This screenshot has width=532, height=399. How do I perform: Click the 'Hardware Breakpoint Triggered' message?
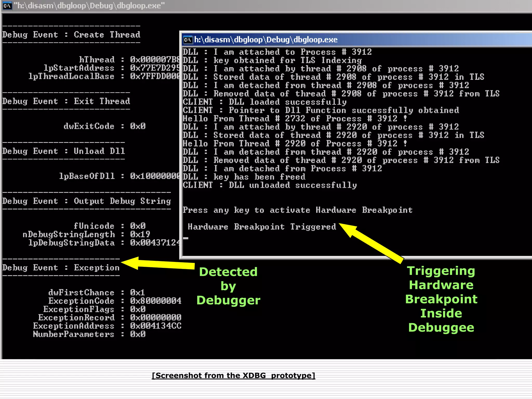[262, 227]
